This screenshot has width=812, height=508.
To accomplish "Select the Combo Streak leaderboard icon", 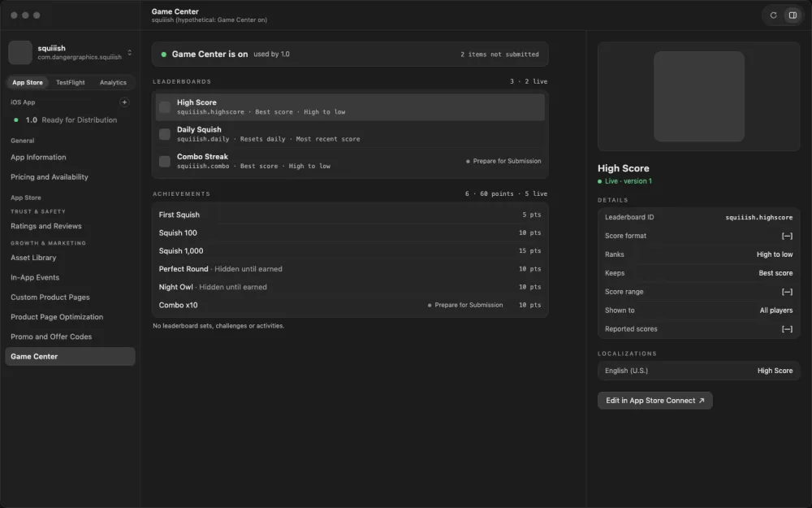I will pos(165,161).
